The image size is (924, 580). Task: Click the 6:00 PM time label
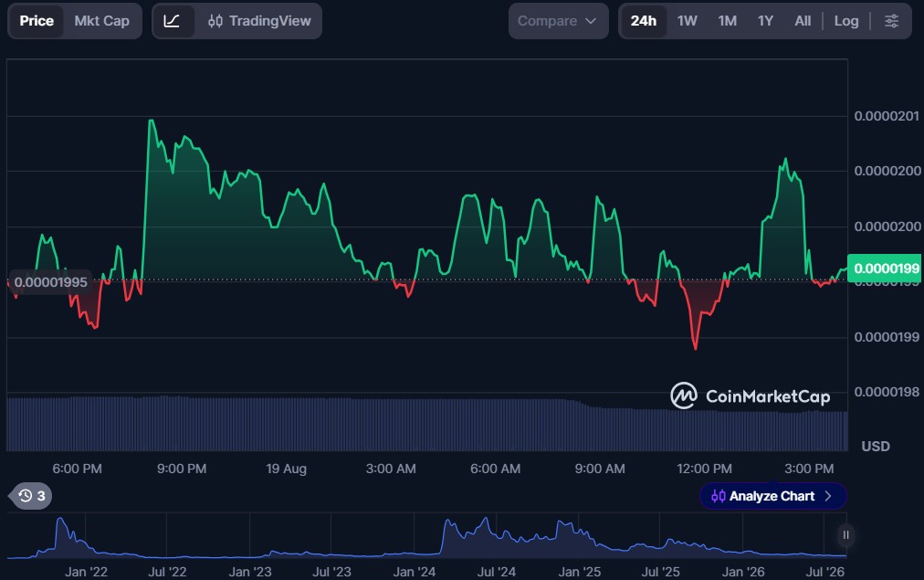click(x=78, y=469)
